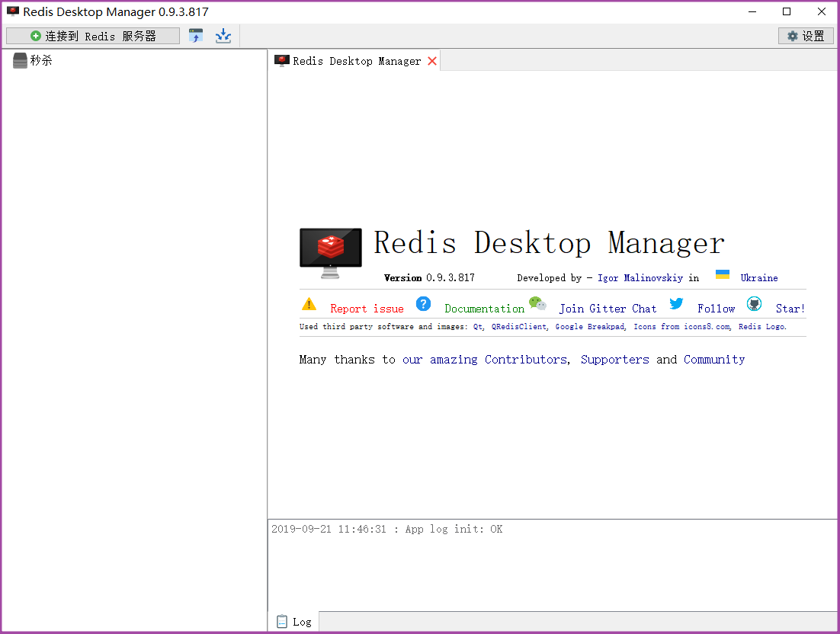
Task: Click the import connections icon
Action: pyautogui.click(x=196, y=36)
